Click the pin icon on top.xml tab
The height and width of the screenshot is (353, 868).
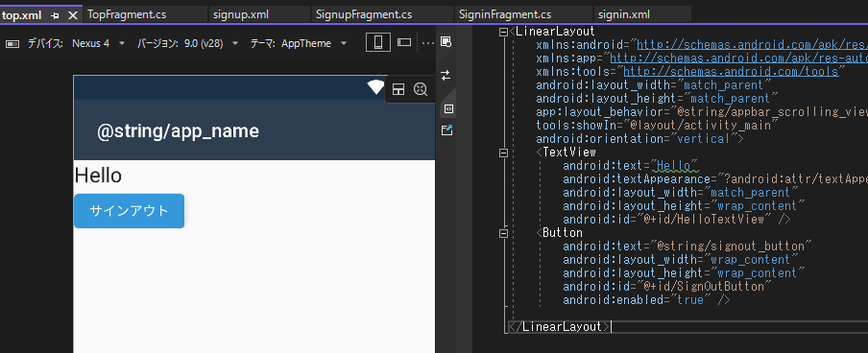point(56,15)
